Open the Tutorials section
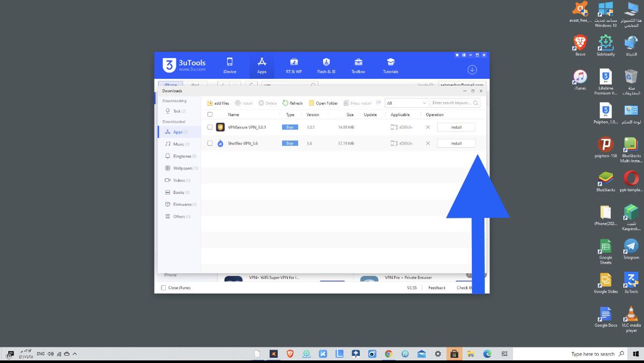 point(390,66)
